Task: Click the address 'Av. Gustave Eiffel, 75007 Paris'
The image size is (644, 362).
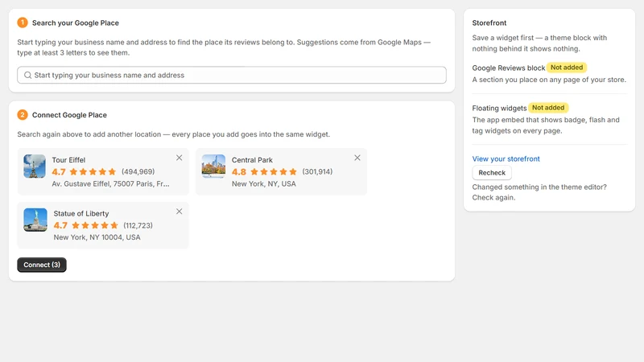Action: click(x=110, y=184)
